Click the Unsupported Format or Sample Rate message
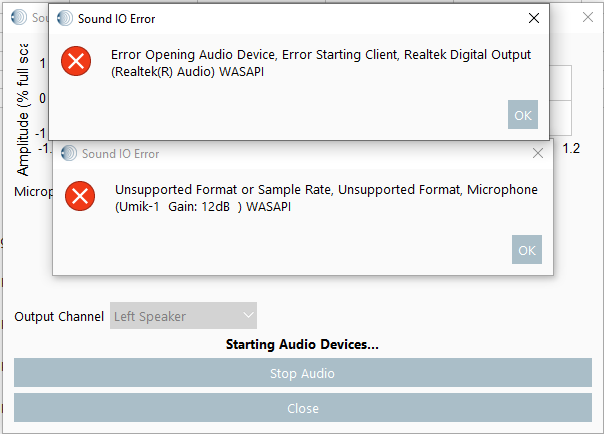 [x=326, y=198]
